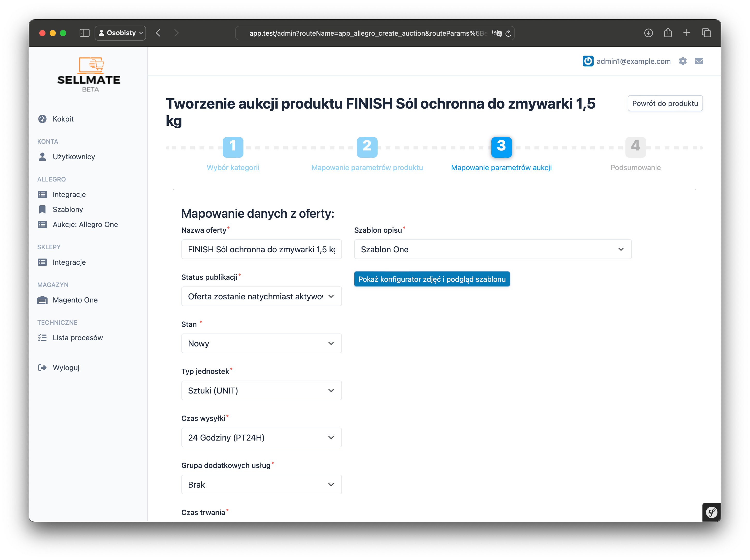Open Integracje under SKLEPY

[69, 262]
